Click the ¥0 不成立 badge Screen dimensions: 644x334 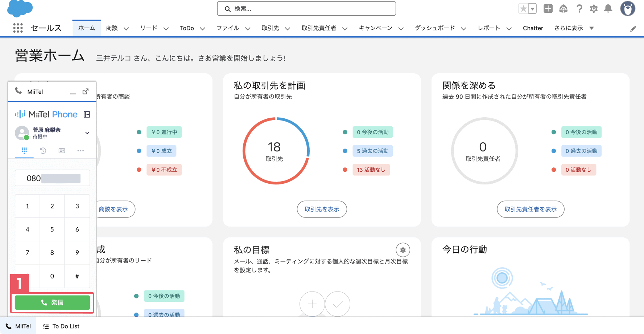pyautogui.click(x=164, y=170)
